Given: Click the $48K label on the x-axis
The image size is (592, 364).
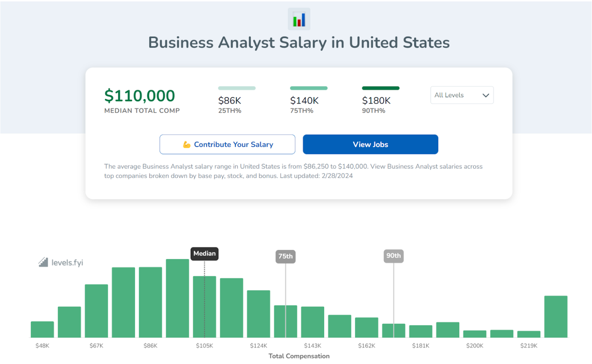Looking at the screenshot, I should coord(42,345).
